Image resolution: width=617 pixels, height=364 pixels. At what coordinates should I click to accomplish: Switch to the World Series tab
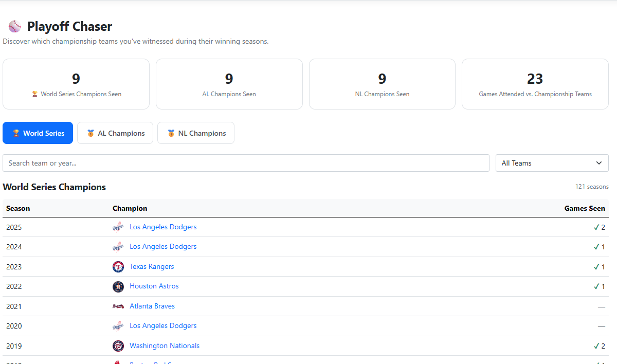[38, 133]
